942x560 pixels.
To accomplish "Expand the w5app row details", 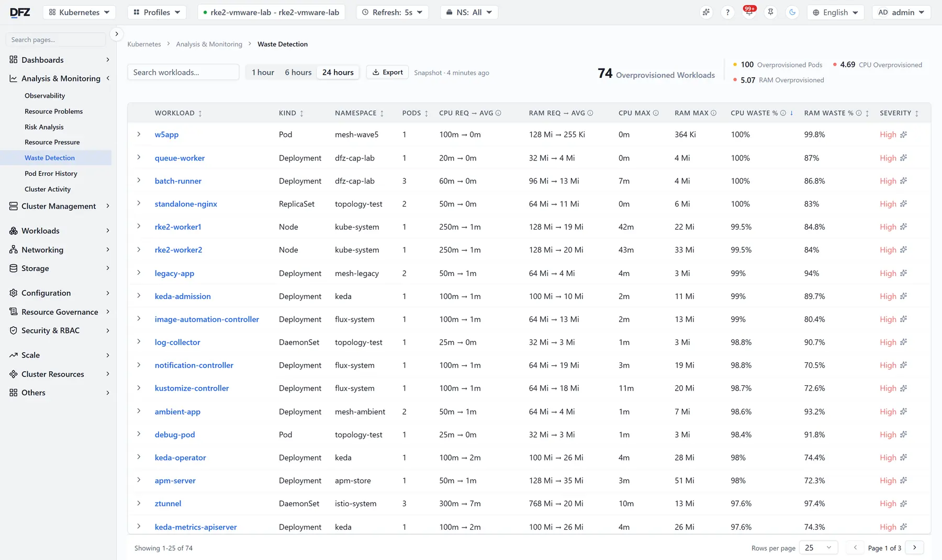I will coord(139,134).
